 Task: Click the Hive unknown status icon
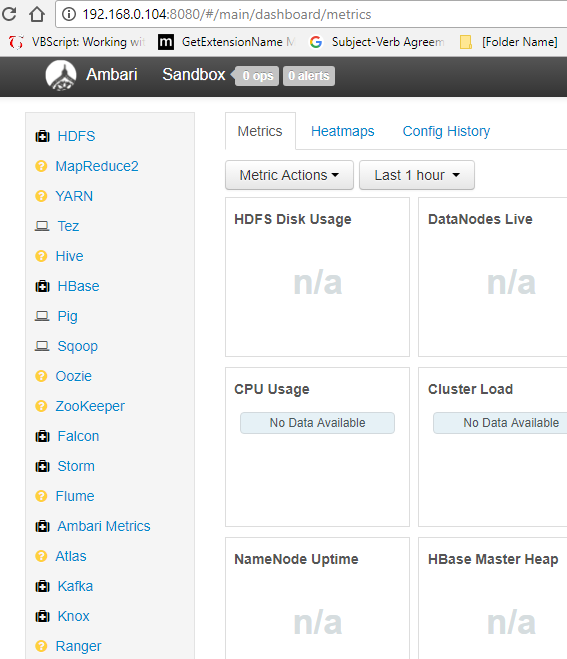(x=41, y=256)
